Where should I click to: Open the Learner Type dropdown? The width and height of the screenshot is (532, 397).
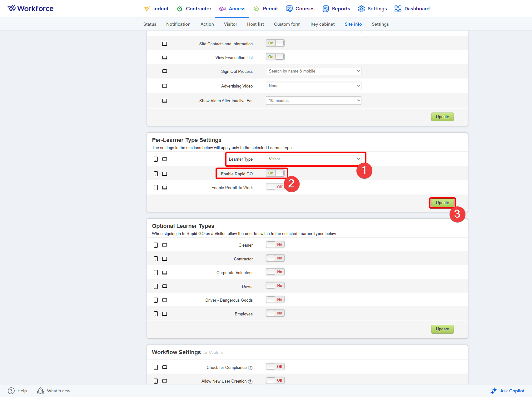(313, 159)
